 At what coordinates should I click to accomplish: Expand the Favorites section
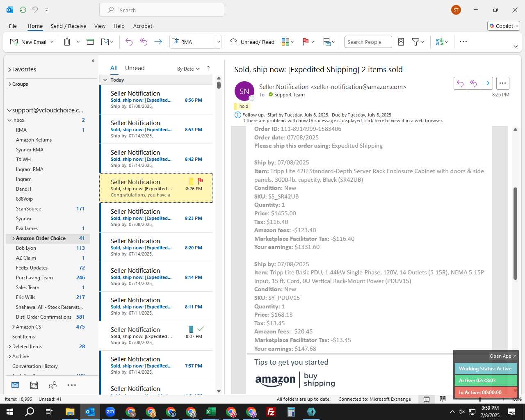[x=9, y=70]
